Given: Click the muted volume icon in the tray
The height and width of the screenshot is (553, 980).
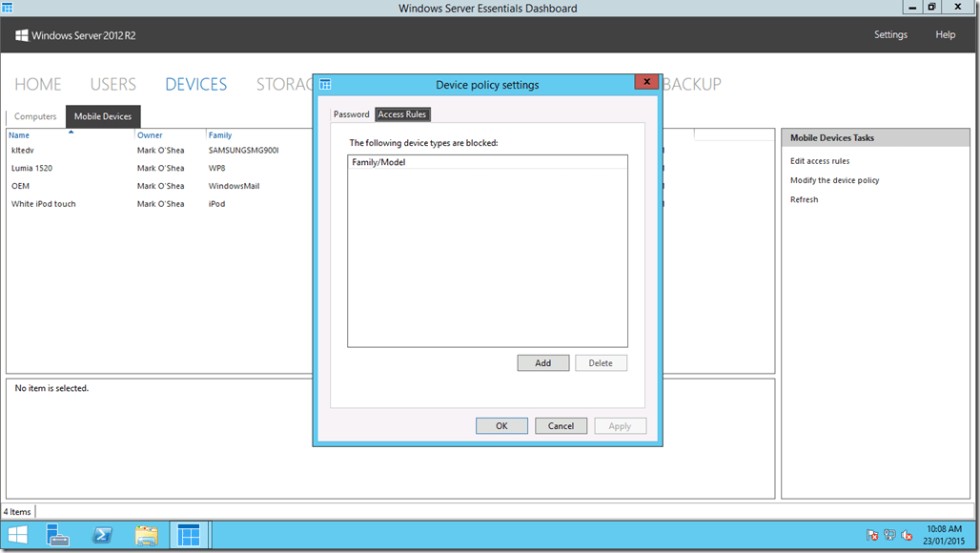Looking at the screenshot, I should pos(907,535).
